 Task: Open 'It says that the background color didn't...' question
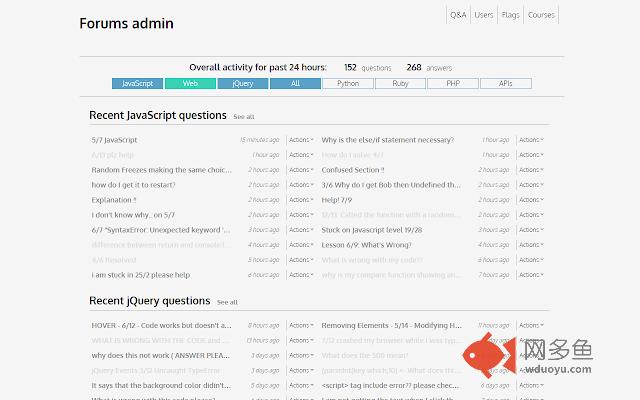(161, 386)
